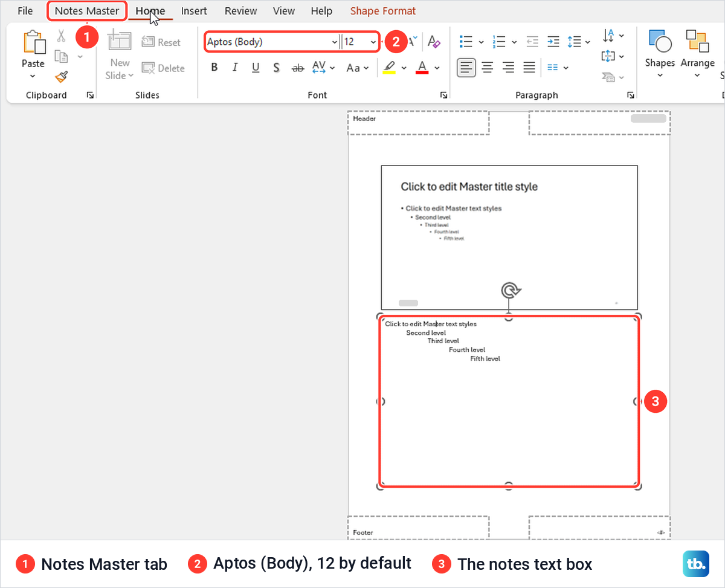Viewport: 725px width, 588px height.
Task: Select the Format Painter brush
Action: tap(61, 77)
